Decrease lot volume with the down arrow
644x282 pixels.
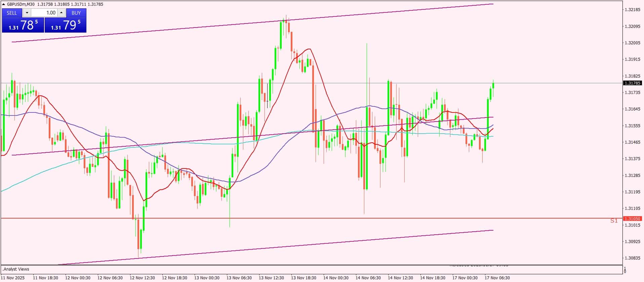(x=27, y=13)
